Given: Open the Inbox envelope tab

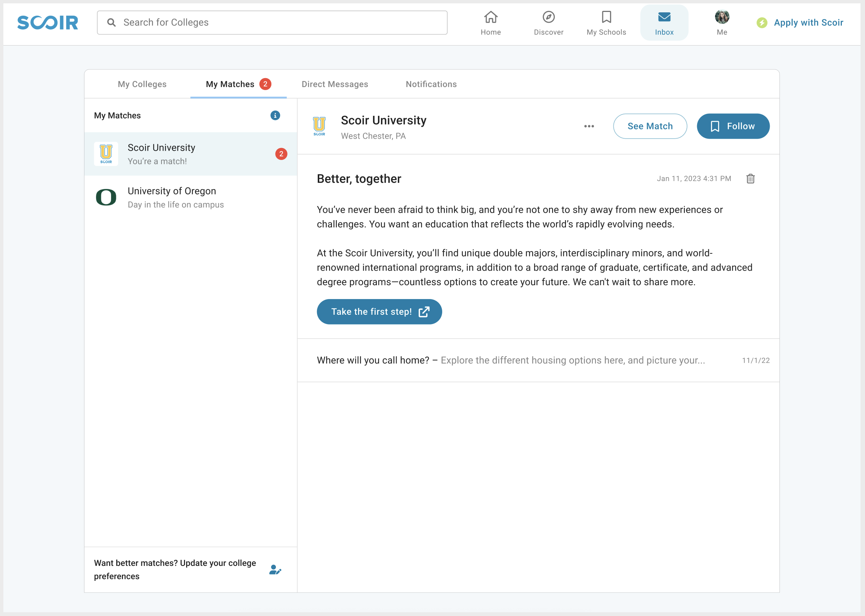Looking at the screenshot, I should coord(664,23).
